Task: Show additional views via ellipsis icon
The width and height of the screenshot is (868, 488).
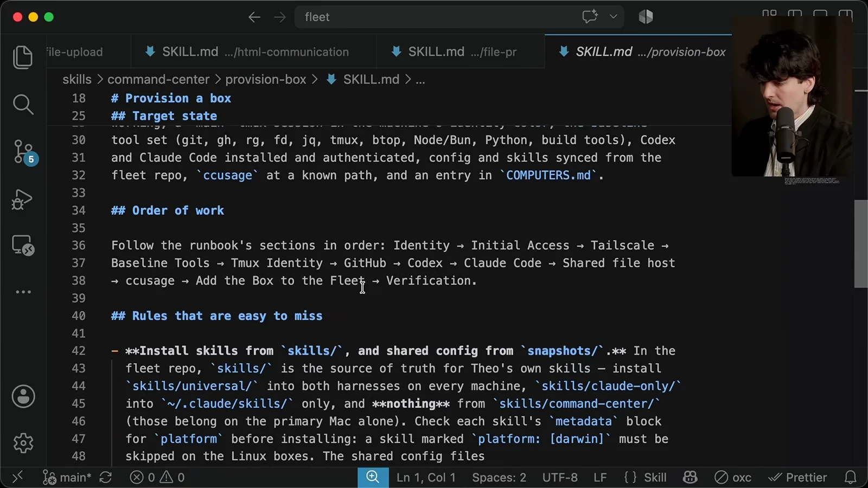Action: (x=23, y=292)
